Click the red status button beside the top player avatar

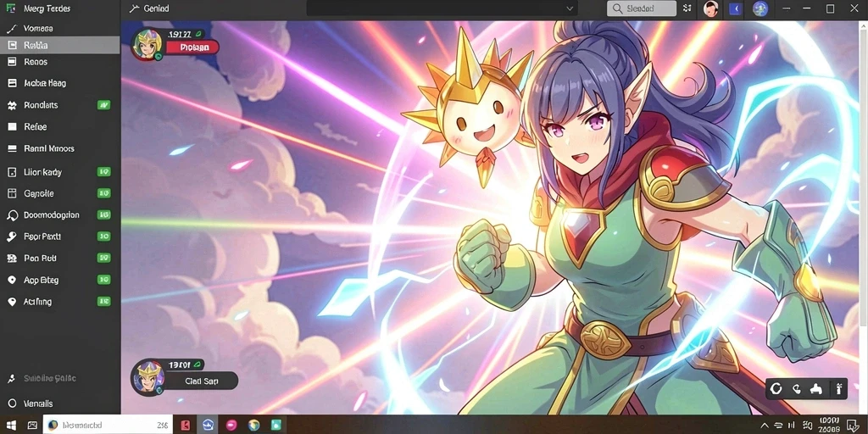[192, 47]
